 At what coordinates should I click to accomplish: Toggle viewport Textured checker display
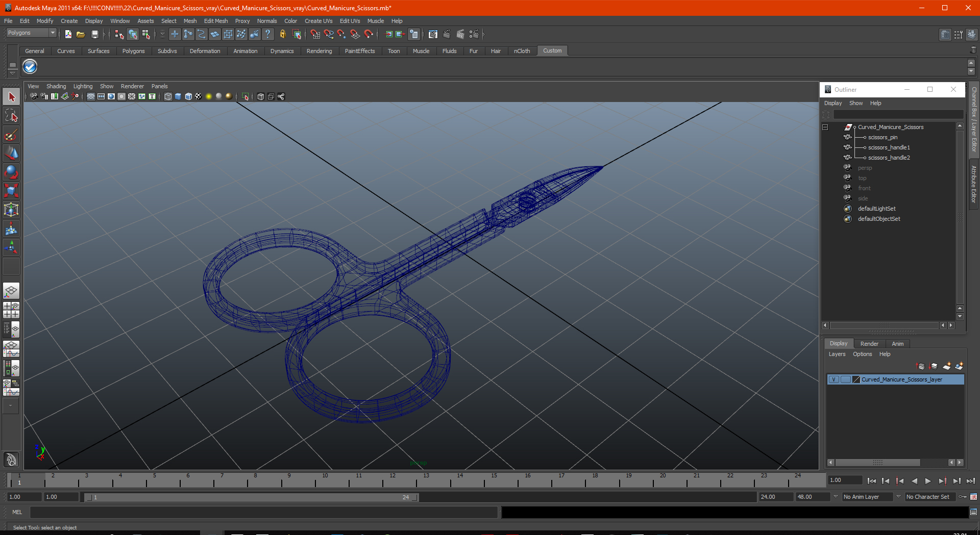(x=199, y=96)
